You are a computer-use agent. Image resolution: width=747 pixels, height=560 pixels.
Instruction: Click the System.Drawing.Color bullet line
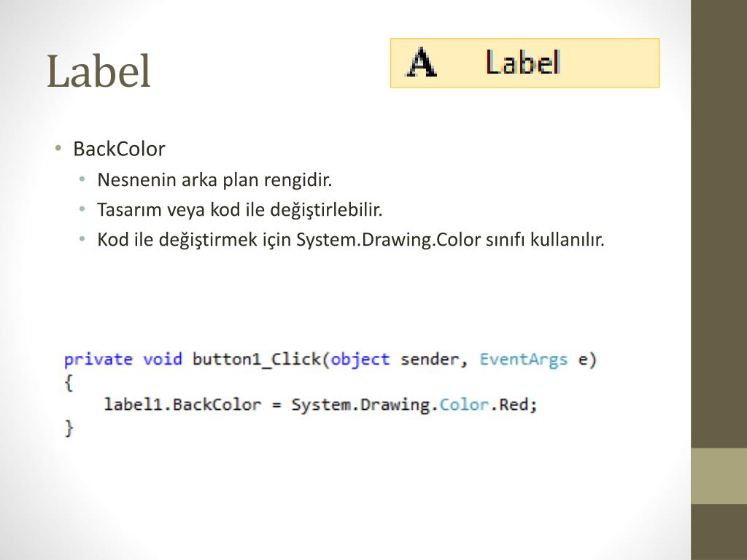coord(351,239)
